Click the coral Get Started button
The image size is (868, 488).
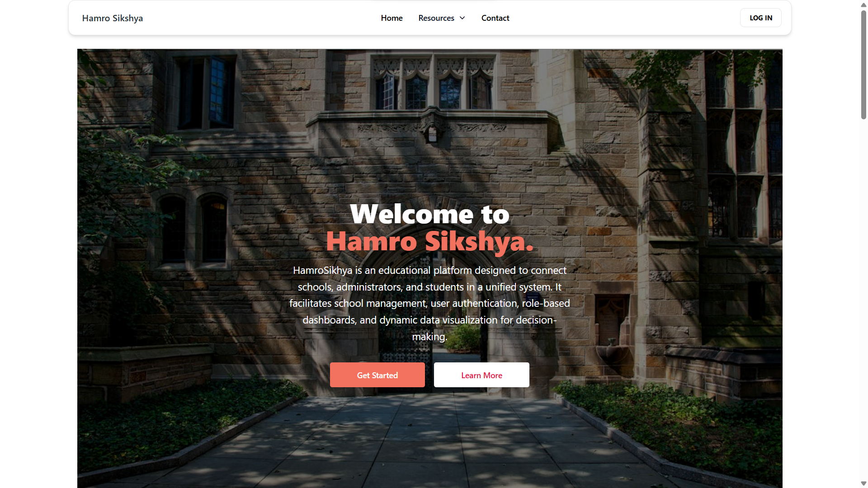click(377, 375)
